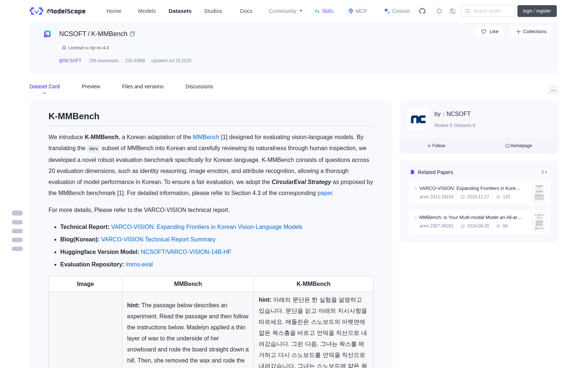
Task: Open the @NCSOFT owner link
Action: (x=70, y=61)
